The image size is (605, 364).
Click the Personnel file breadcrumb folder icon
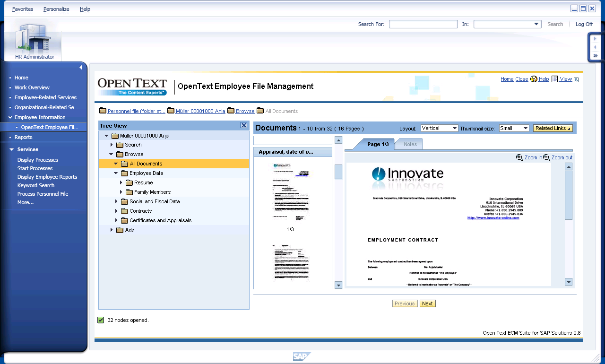103,111
